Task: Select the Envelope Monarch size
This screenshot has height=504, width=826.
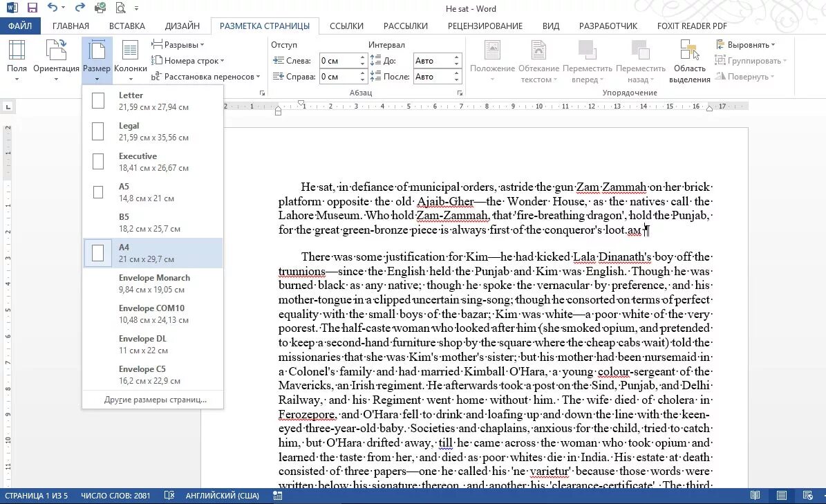Action: coord(153,283)
